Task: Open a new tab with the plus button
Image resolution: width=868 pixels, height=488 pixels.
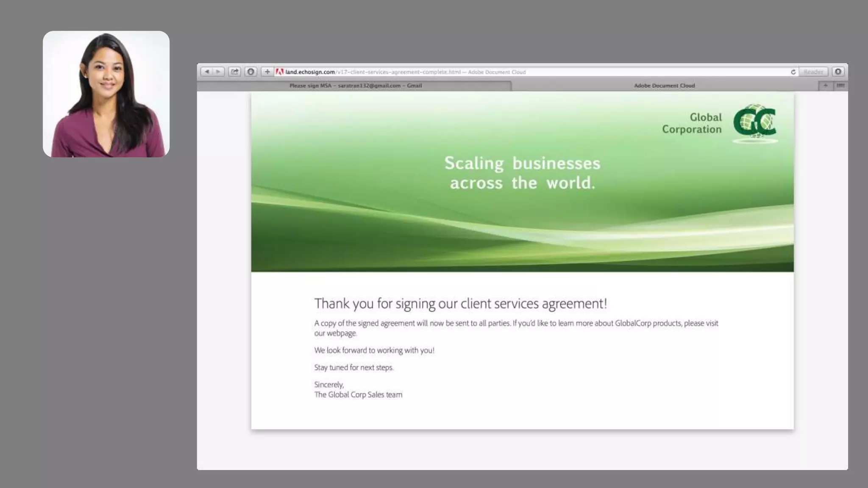Action: pyautogui.click(x=825, y=86)
